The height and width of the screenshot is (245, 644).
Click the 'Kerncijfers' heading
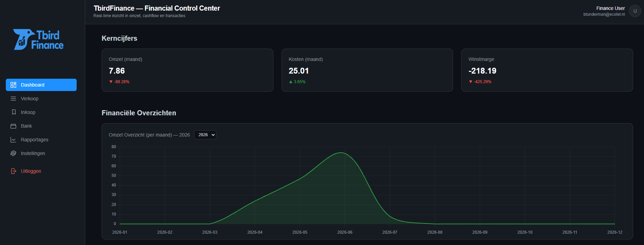click(x=119, y=38)
